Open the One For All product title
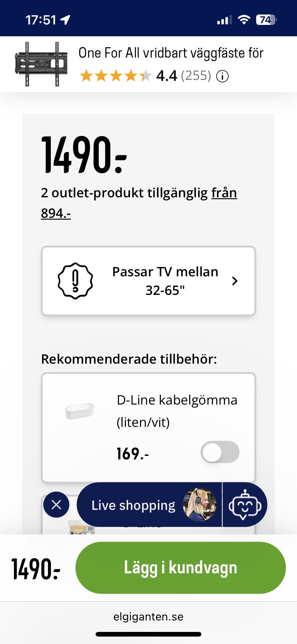 click(x=171, y=53)
